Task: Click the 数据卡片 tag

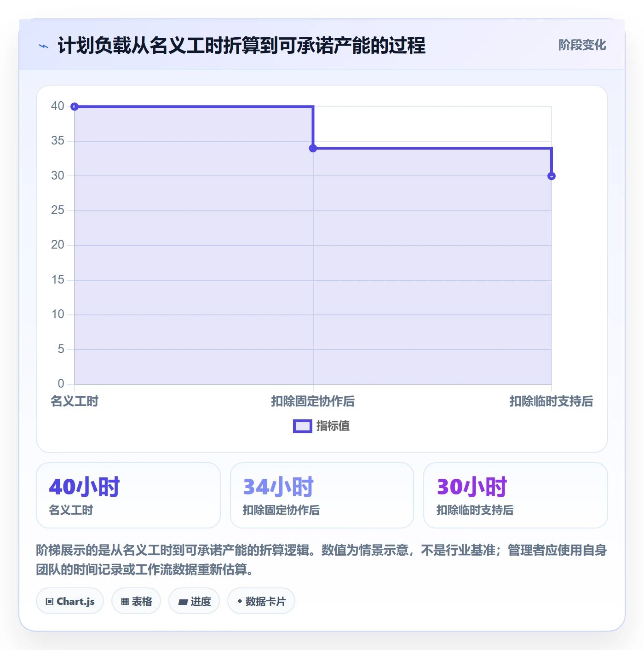Action: tap(261, 601)
